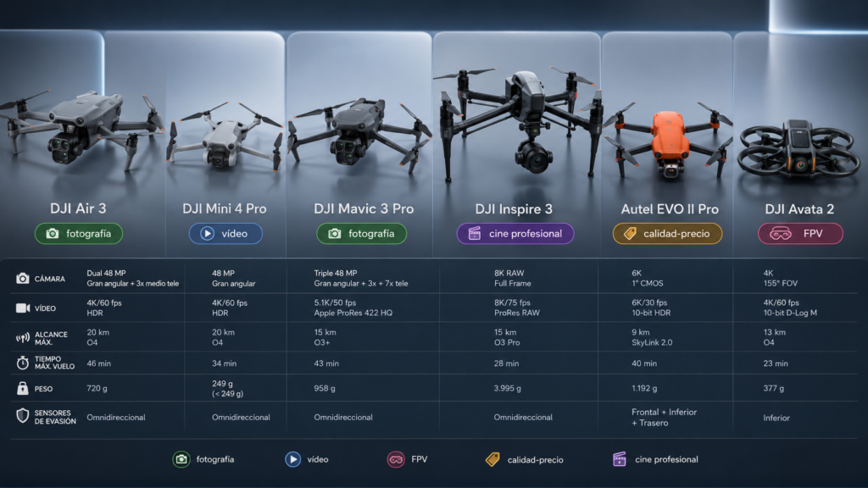Screen dimensions: 868x488
Task: Click the video camera icon in the VÍDEO row
Action: 23,308
